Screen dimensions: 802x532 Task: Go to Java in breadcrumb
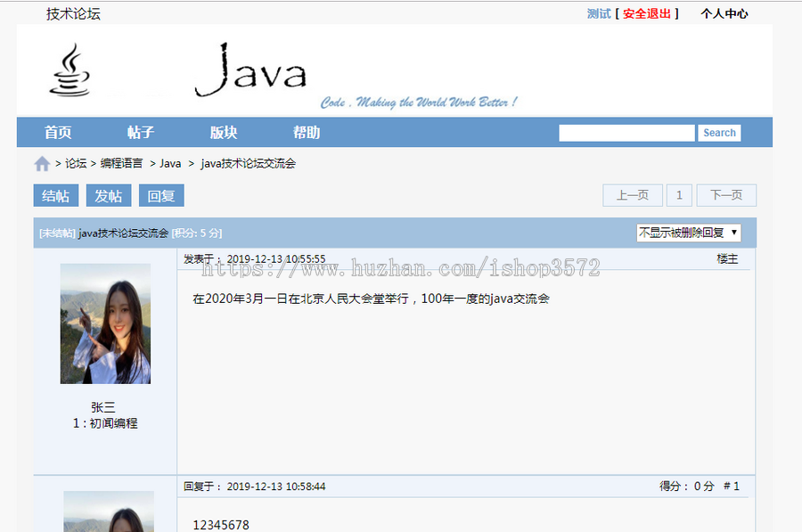170,163
